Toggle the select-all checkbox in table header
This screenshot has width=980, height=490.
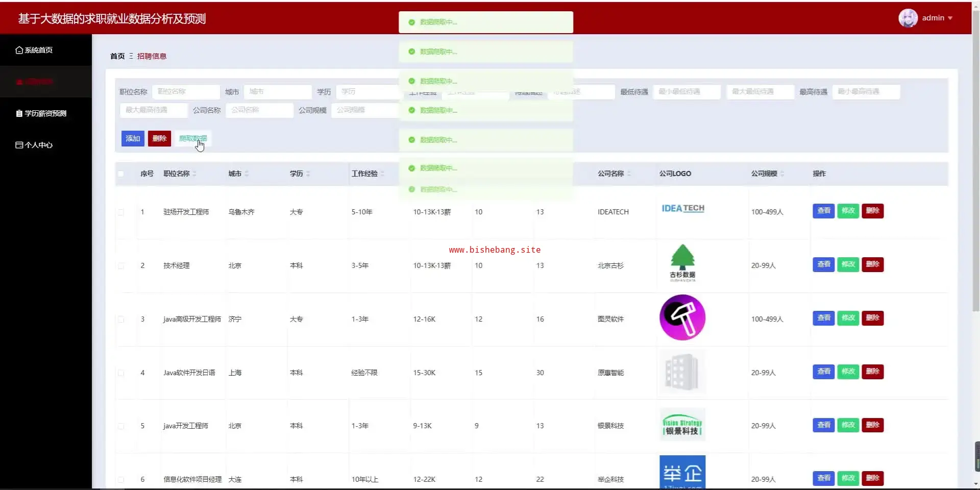pos(121,174)
